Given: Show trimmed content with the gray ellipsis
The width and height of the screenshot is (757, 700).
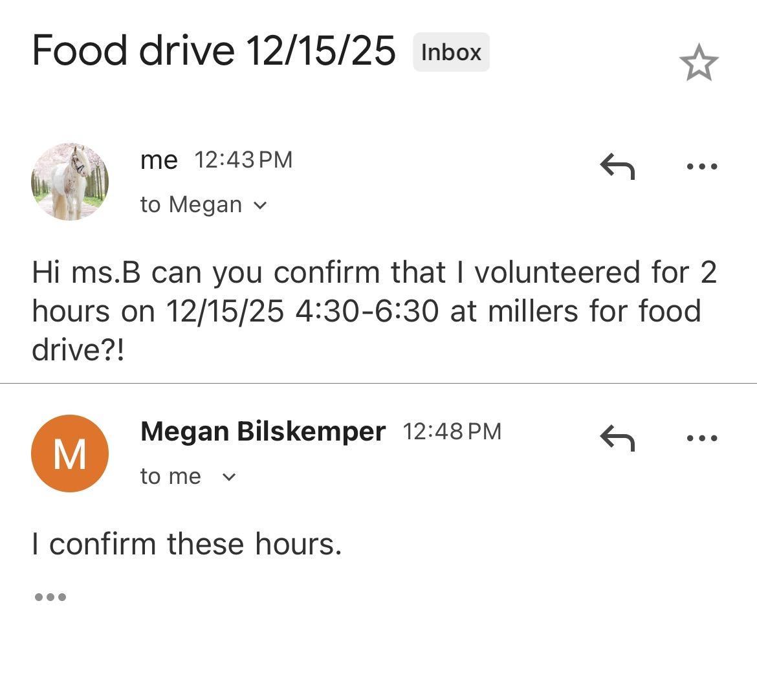Looking at the screenshot, I should tap(50, 596).
